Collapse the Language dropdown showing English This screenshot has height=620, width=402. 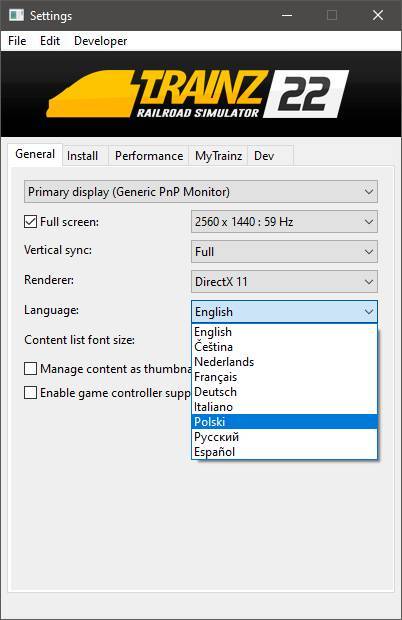(284, 312)
